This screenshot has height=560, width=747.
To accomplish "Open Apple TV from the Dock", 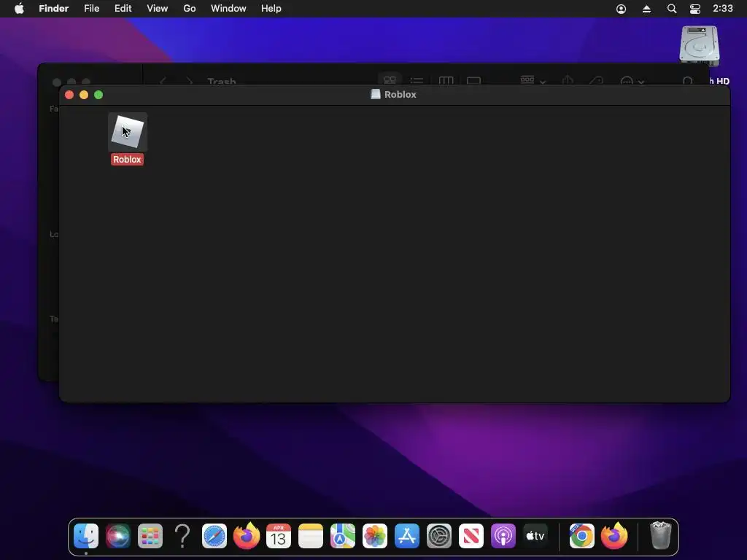I will [535, 536].
